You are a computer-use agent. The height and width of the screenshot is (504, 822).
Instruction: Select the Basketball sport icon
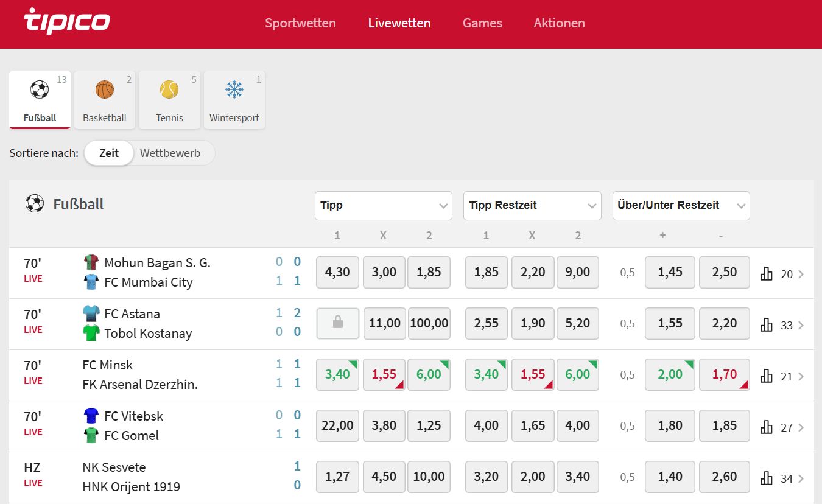(105, 90)
